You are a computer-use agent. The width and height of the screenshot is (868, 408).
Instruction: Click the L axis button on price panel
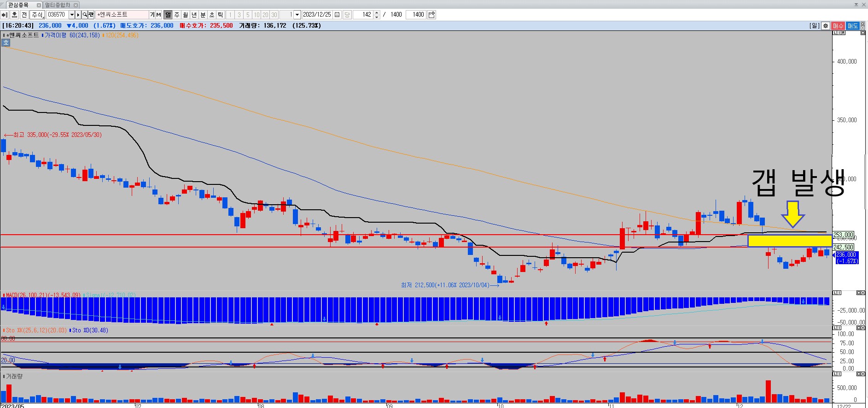[x=834, y=33]
